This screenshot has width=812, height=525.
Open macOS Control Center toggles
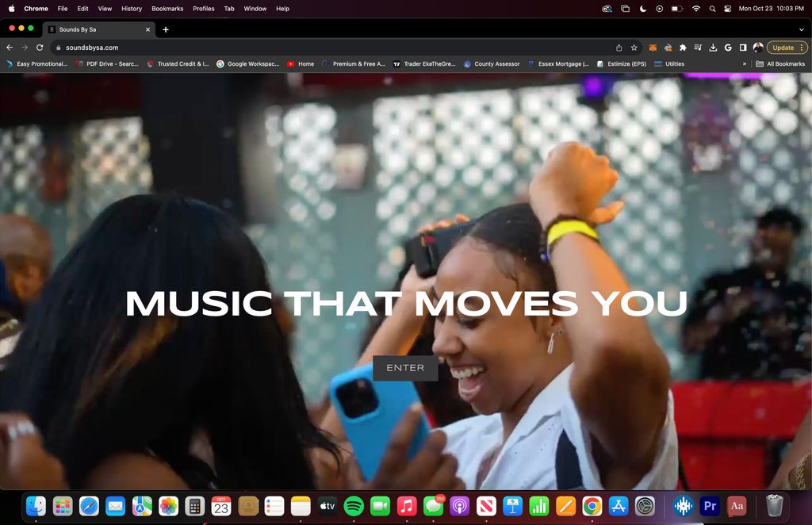point(727,9)
